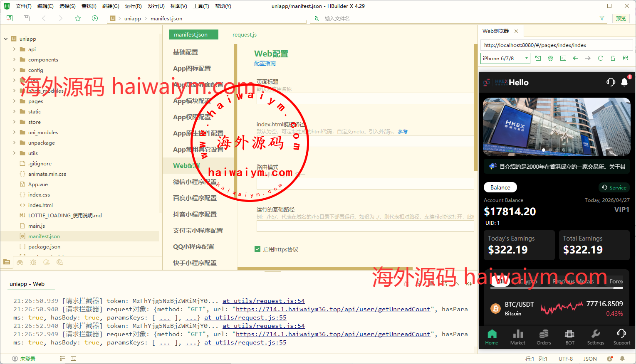The width and height of the screenshot is (636, 364).
Task: Open browser preview settings gear
Action: (x=550, y=58)
